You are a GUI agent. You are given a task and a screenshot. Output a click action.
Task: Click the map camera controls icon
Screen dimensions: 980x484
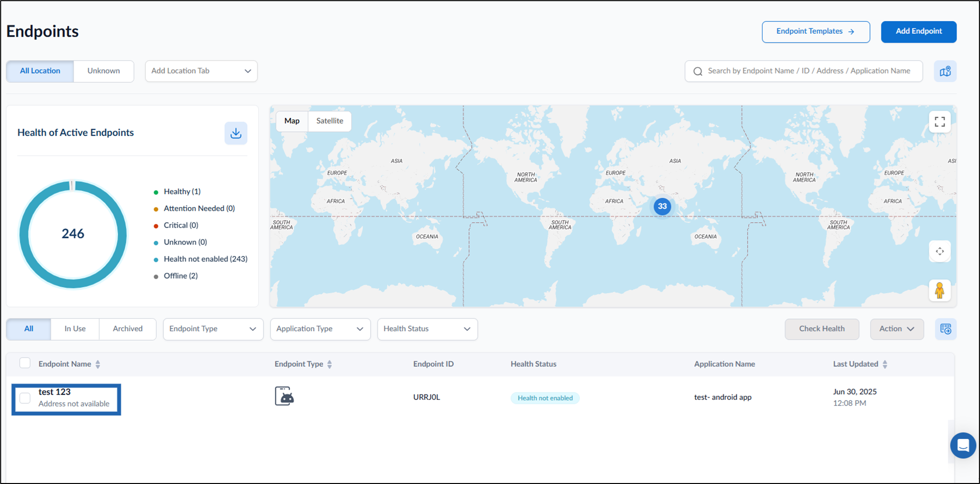pos(939,252)
